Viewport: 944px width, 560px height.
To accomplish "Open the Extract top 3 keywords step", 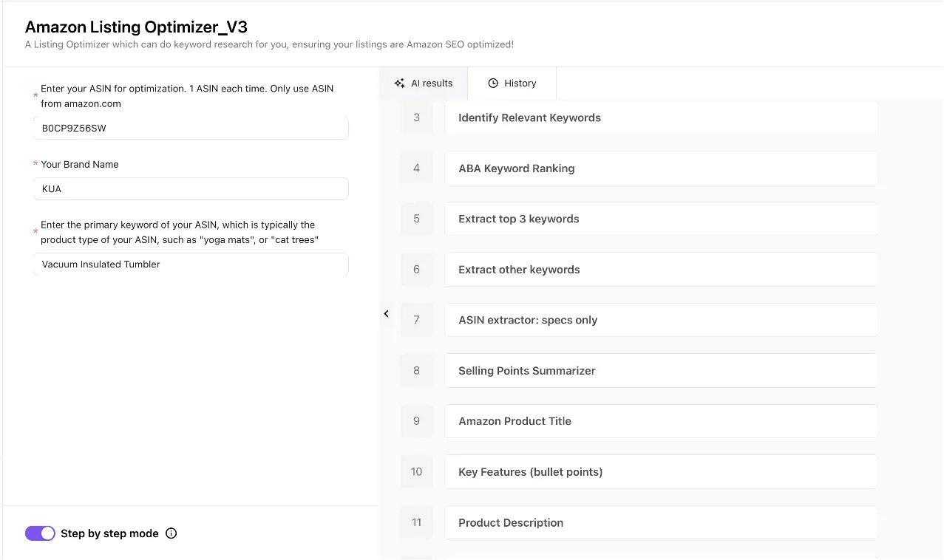I will pyautogui.click(x=660, y=219).
